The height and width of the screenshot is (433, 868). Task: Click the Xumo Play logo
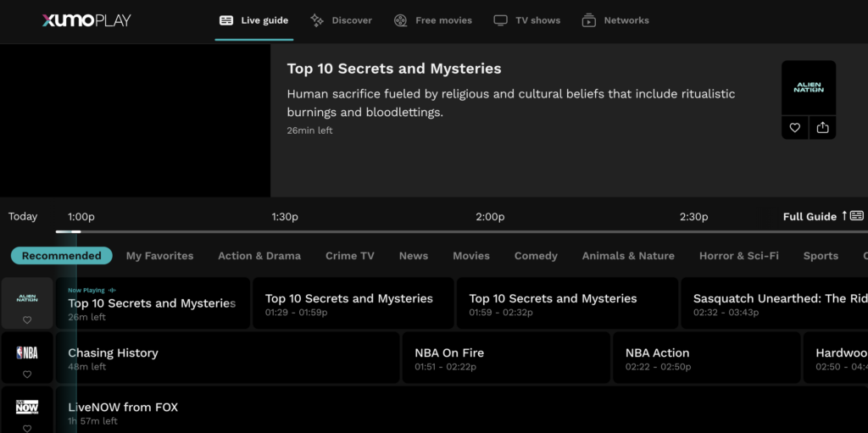click(x=86, y=20)
